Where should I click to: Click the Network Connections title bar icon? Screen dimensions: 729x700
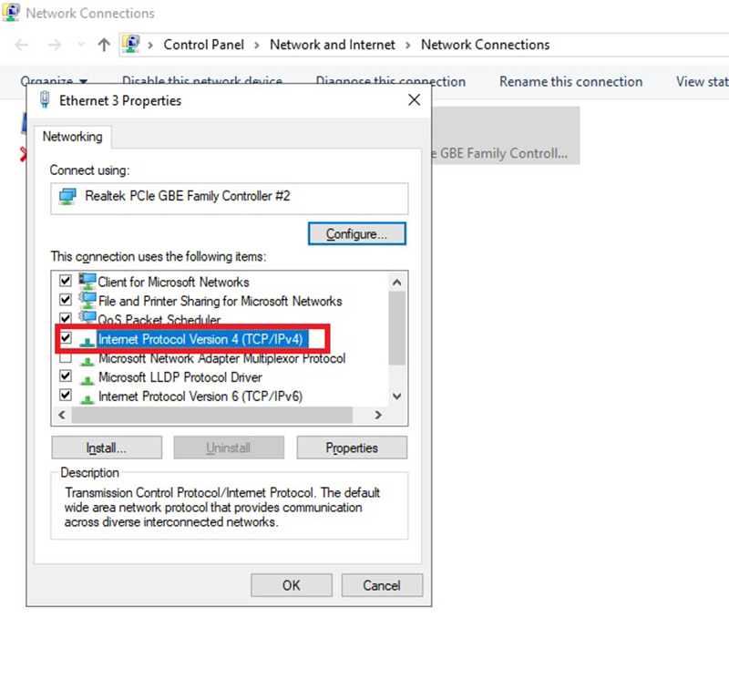pos(11,13)
